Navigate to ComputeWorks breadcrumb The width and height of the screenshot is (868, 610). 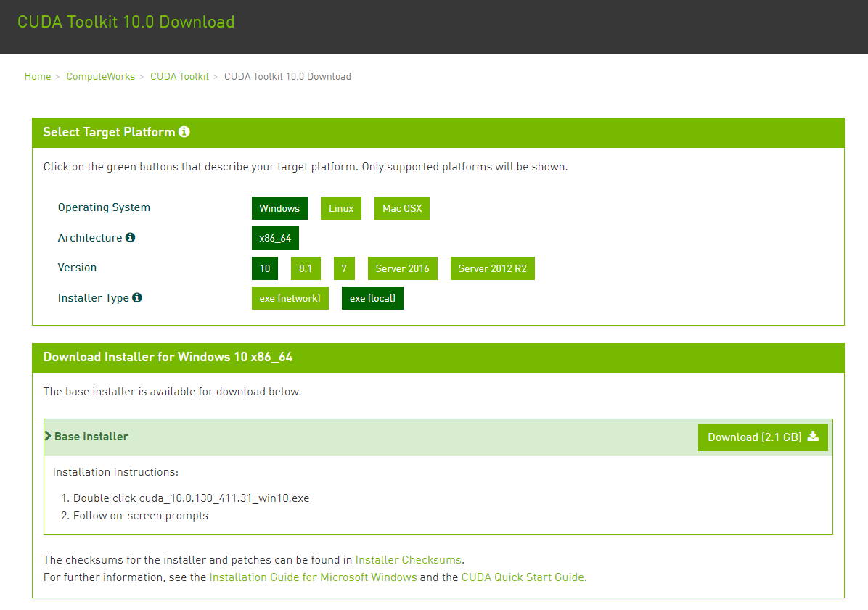tap(100, 76)
